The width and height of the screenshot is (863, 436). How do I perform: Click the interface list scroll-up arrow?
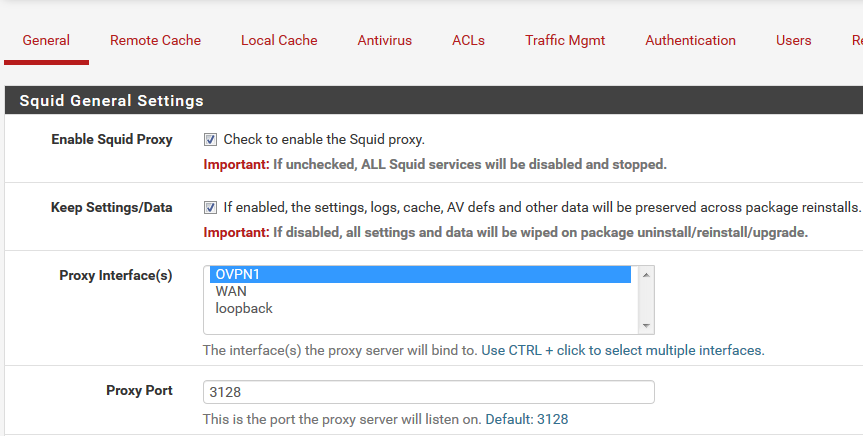click(x=646, y=275)
